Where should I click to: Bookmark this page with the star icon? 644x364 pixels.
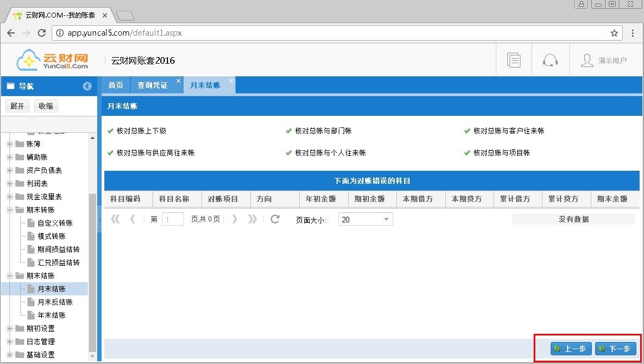coord(614,33)
